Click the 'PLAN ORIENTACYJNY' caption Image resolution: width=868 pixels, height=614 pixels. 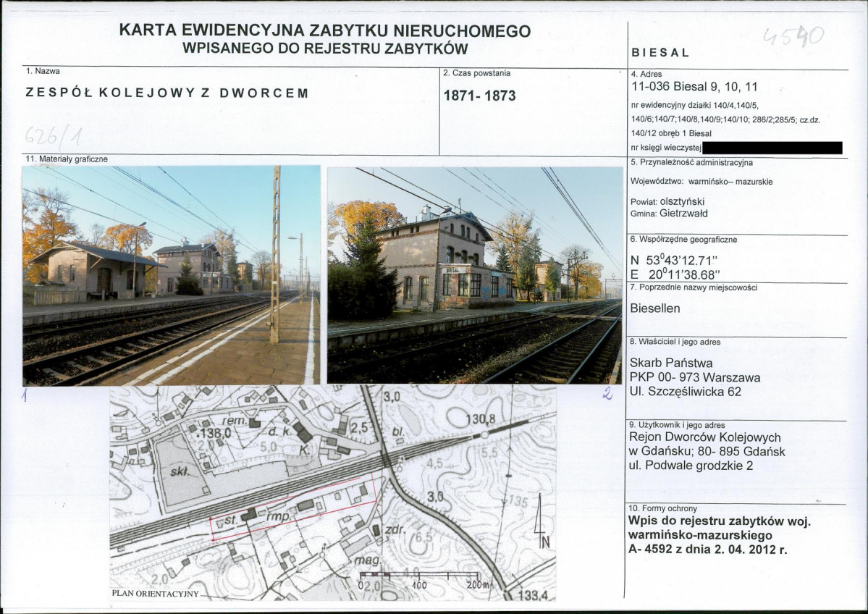(155, 594)
